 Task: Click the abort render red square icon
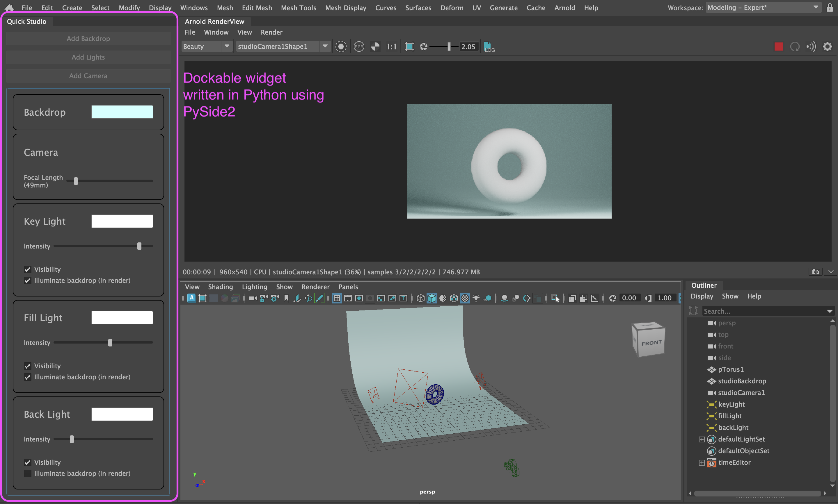[x=779, y=47]
